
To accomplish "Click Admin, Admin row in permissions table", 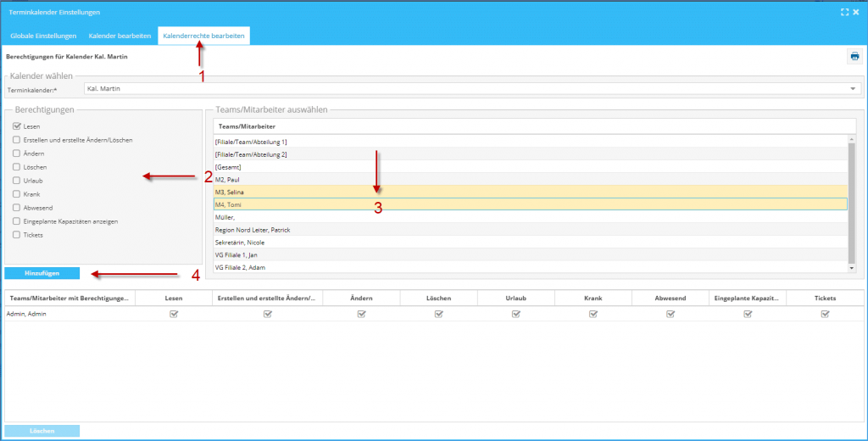I will tap(25, 314).
